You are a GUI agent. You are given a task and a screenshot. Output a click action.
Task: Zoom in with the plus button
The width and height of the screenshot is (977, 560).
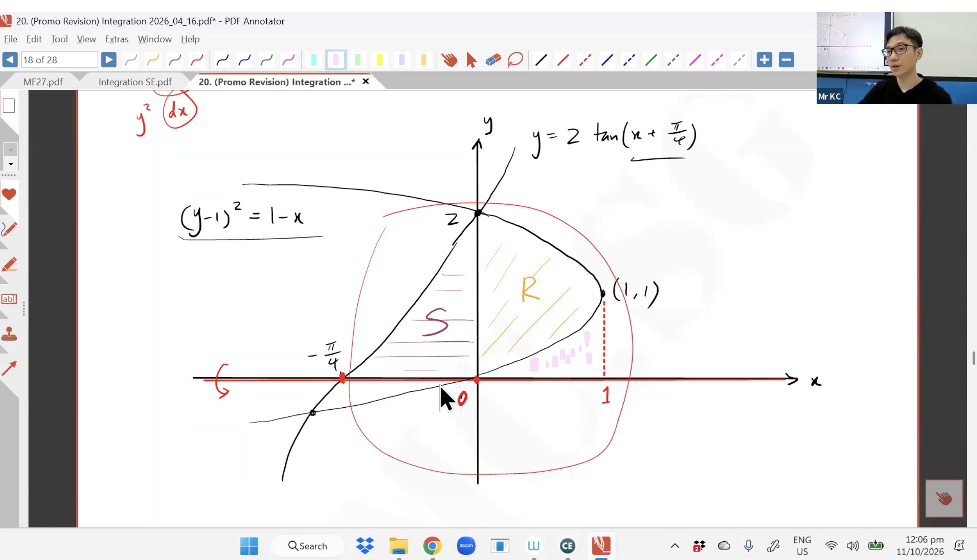coord(764,60)
